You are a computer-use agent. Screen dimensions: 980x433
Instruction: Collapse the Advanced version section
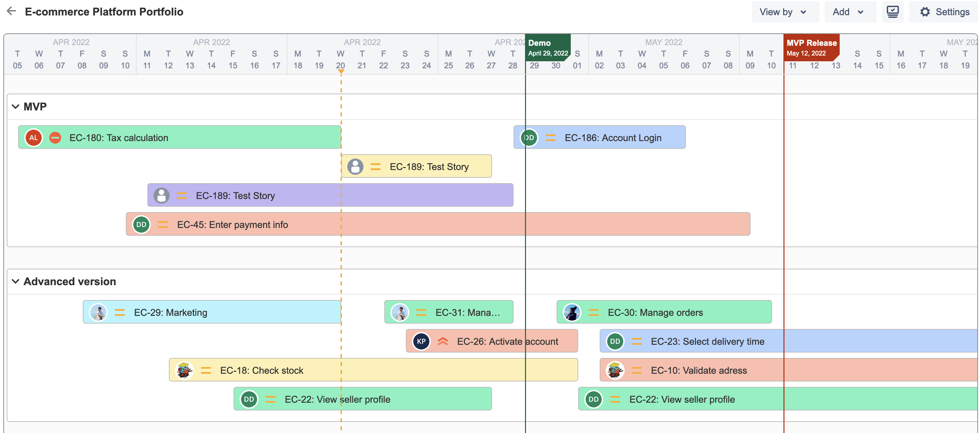pyautogui.click(x=15, y=281)
